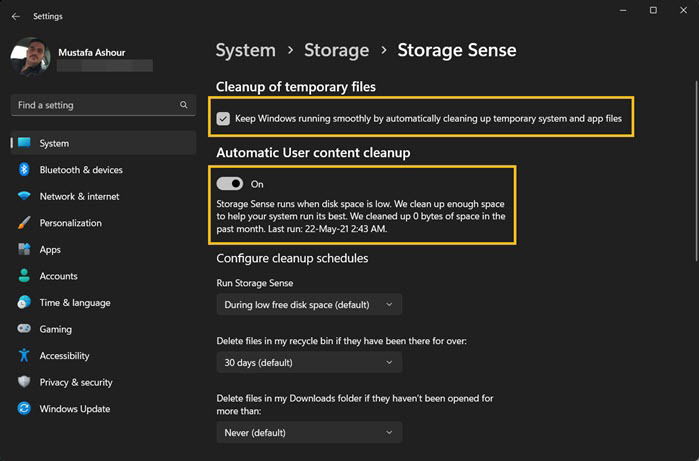This screenshot has height=461, width=699.
Task: Click the back arrow in title bar
Action: click(16, 16)
